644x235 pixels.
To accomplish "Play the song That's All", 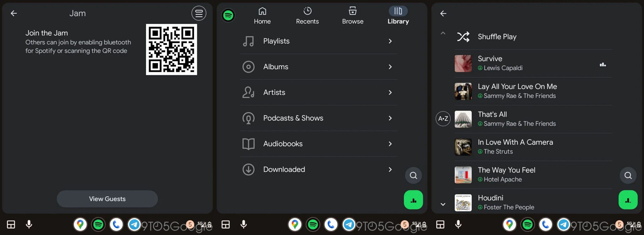I will (x=533, y=119).
